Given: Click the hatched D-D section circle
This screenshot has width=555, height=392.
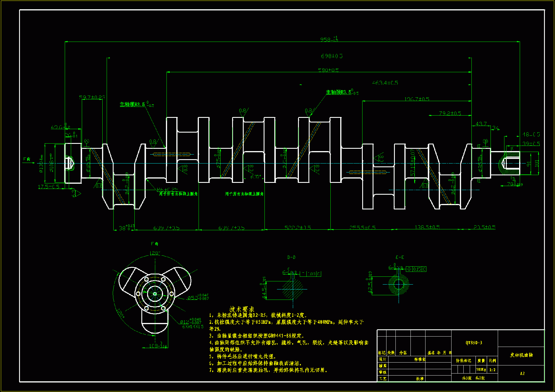Looking at the screenshot, I should coord(293,289).
